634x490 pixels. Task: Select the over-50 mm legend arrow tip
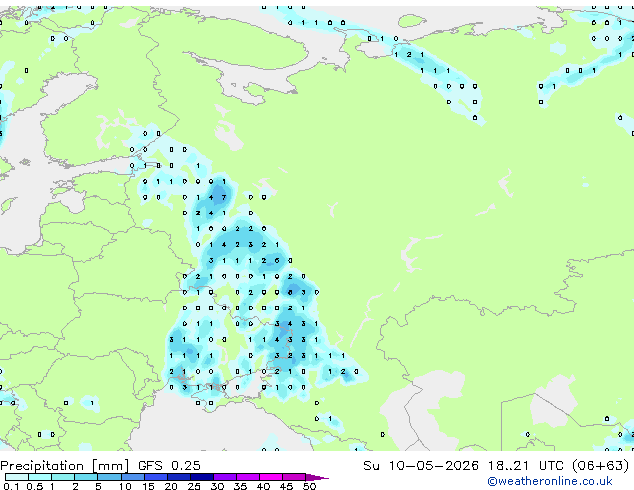click(x=317, y=477)
